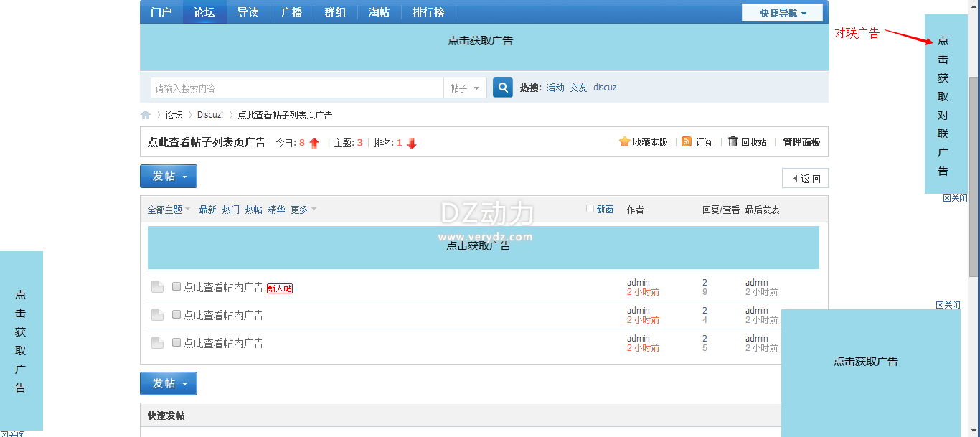The height and width of the screenshot is (437, 980).
Task: Click the star icon for 收藏本版
Action: 624,142
